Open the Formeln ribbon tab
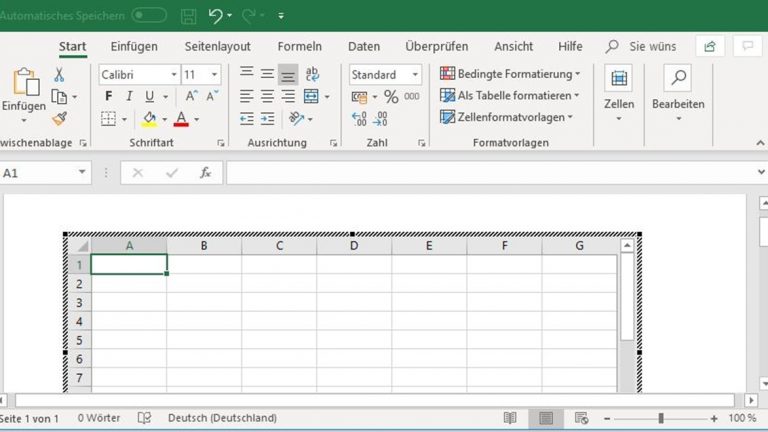Image resolution: width=768 pixels, height=432 pixels. coord(299,46)
